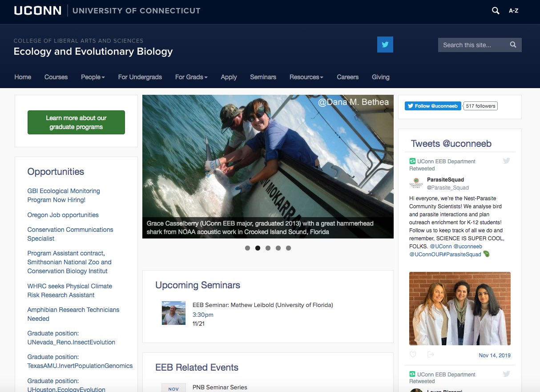Click the Tweets @uconneeb heading

(x=451, y=143)
